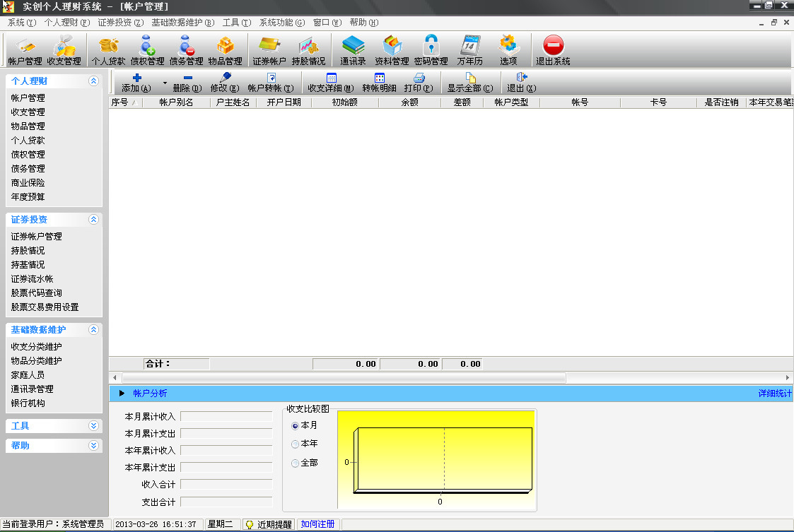This screenshot has height=532, width=794.
Task: Click 显示全部(C) button
Action: [x=470, y=83]
